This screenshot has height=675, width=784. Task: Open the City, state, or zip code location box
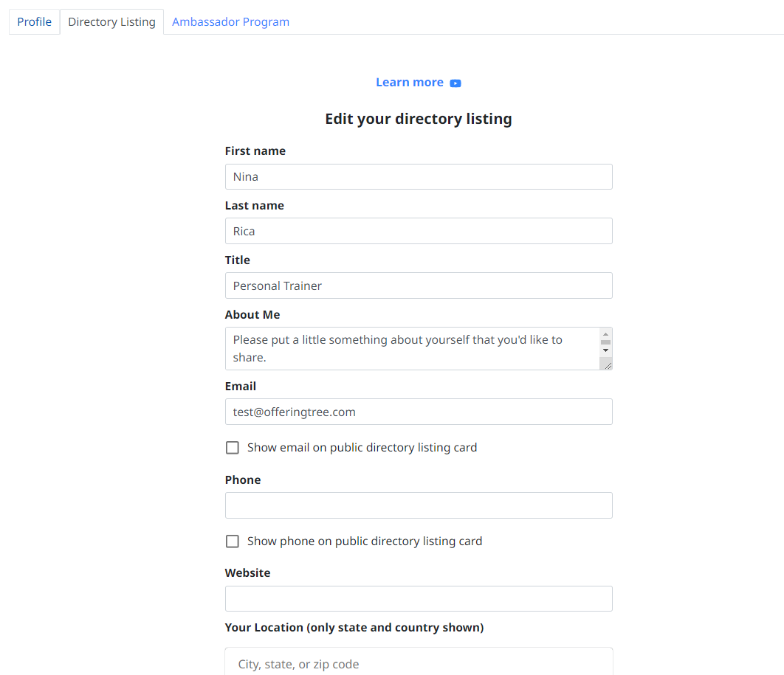419,663
